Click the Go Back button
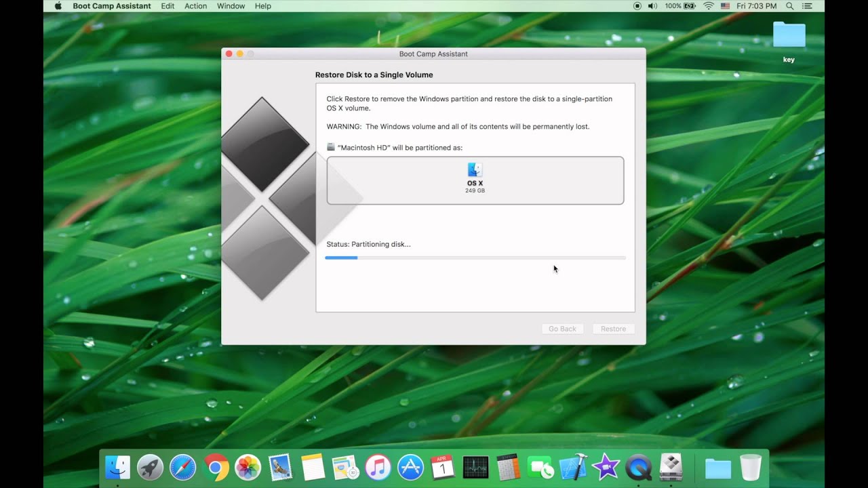 (562, 329)
